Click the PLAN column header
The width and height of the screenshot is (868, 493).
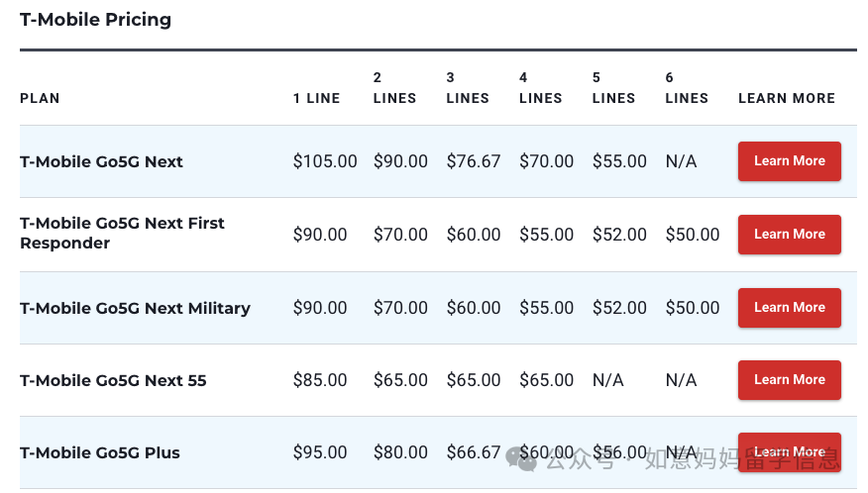(x=40, y=98)
